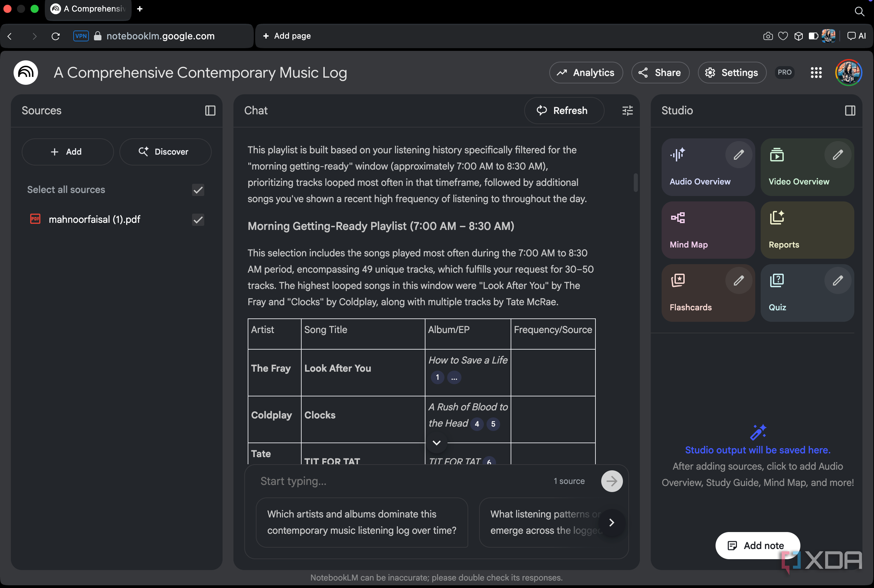
Task: Discover new sources
Action: point(166,152)
